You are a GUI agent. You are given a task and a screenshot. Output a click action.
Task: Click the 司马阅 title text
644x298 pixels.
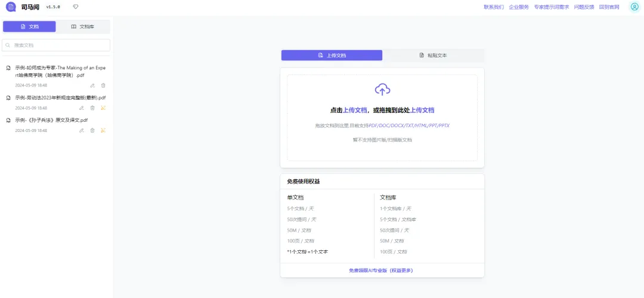[30, 7]
